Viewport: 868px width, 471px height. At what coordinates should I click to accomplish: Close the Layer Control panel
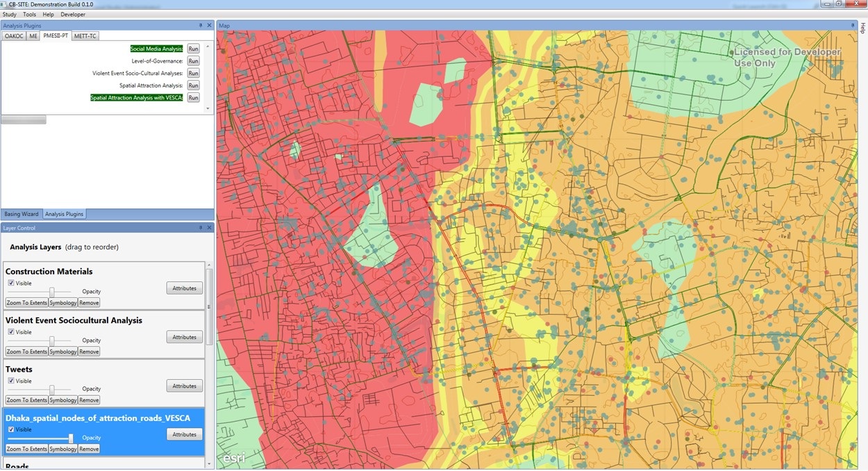tap(209, 228)
